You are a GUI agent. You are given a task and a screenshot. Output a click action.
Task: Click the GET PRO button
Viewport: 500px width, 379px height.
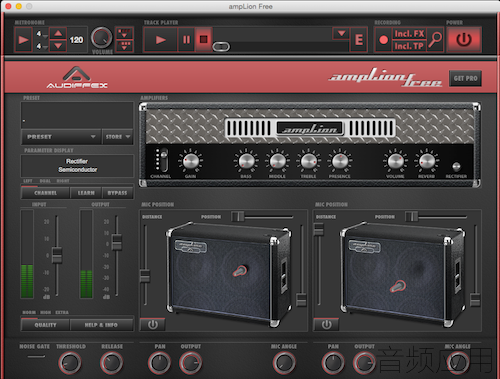pyautogui.click(x=465, y=78)
